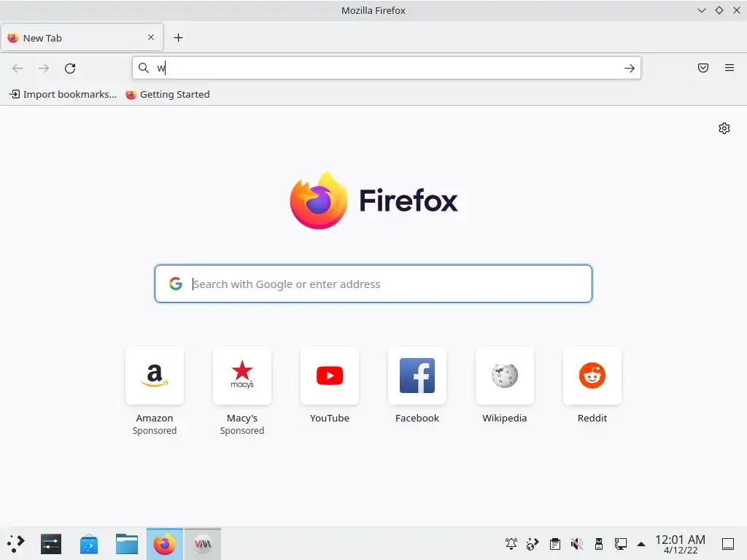Switch to Firefox in the taskbar

pyautogui.click(x=165, y=544)
